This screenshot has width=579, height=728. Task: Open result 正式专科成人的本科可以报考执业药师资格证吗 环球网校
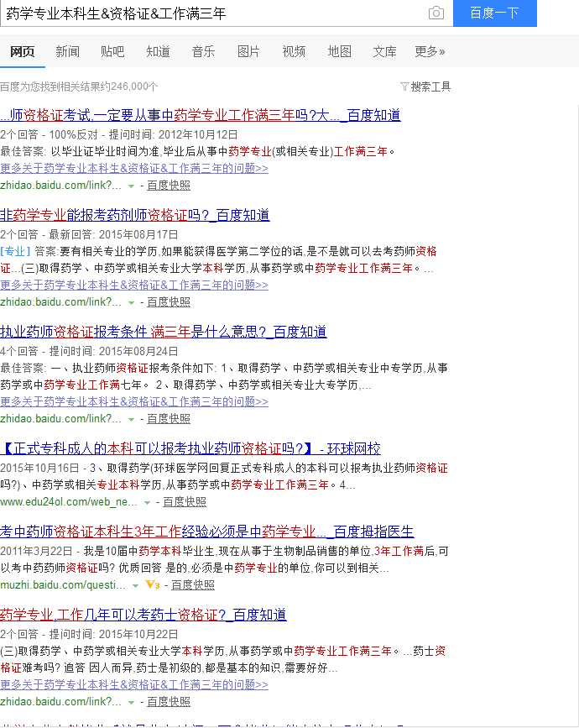coord(190,448)
